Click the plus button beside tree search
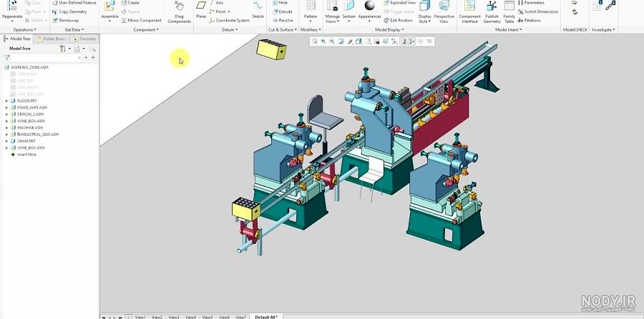This screenshot has height=319, width=644. coord(93,58)
